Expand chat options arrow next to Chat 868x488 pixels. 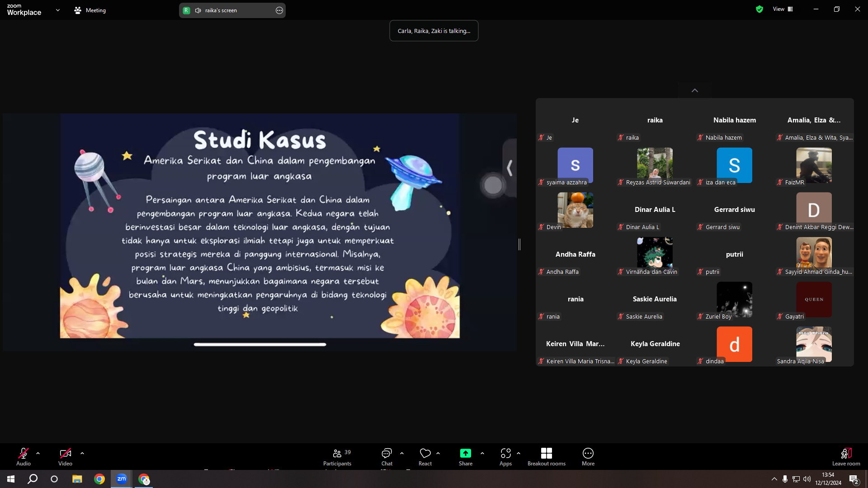[402, 453]
